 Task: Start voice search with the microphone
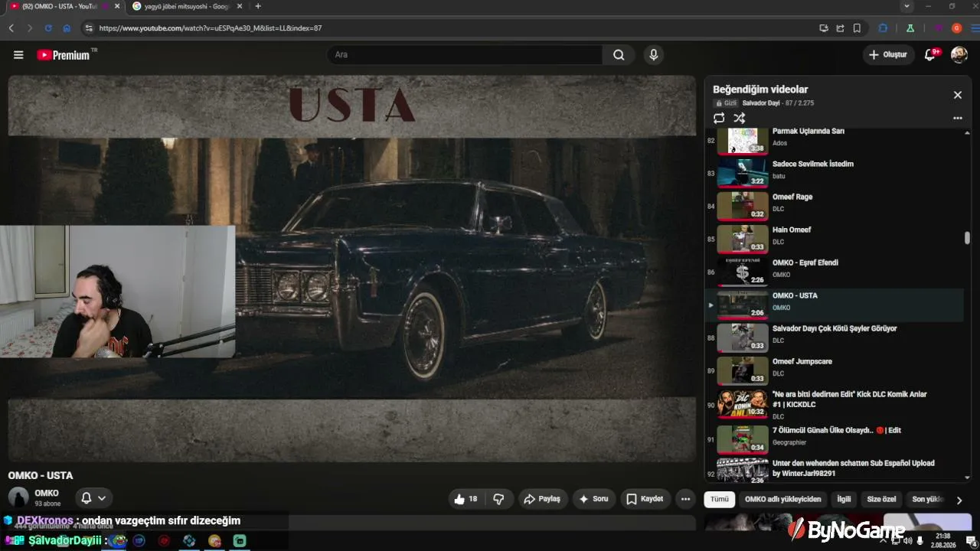tap(653, 55)
